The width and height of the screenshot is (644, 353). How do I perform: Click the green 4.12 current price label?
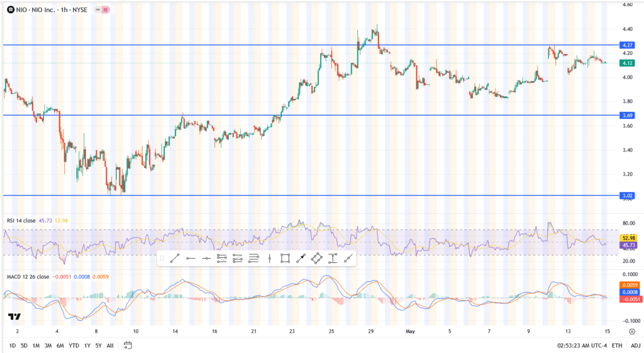point(627,63)
